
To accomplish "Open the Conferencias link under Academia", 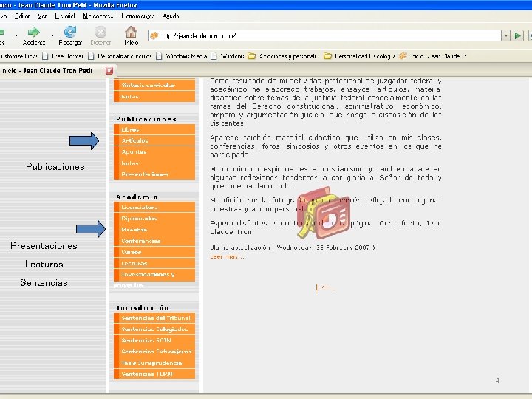I will coord(154,241).
